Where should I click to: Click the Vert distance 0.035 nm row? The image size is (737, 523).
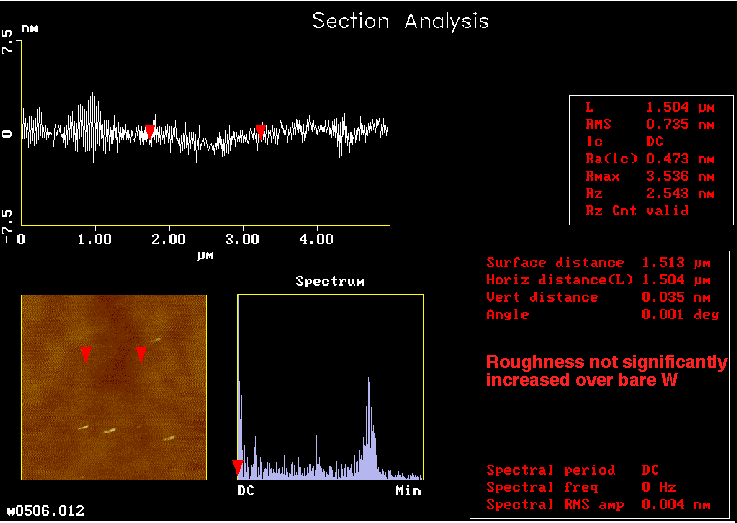[x=598, y=297]
